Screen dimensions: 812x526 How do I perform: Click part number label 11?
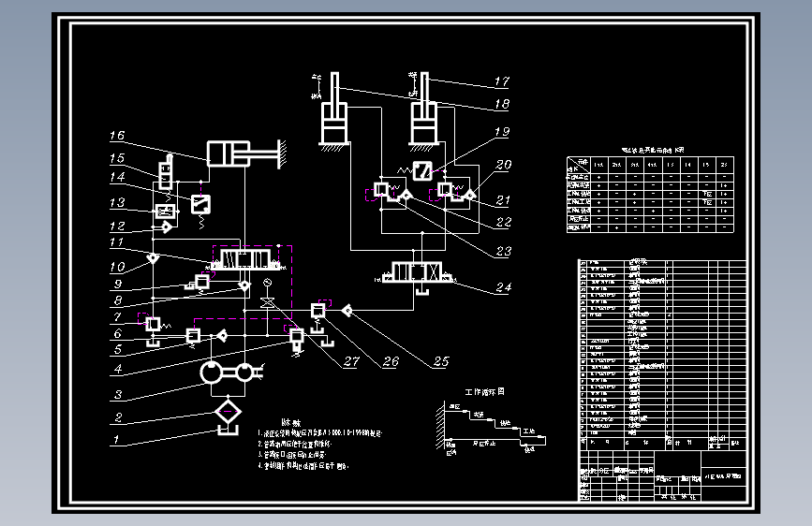(117, 242)
